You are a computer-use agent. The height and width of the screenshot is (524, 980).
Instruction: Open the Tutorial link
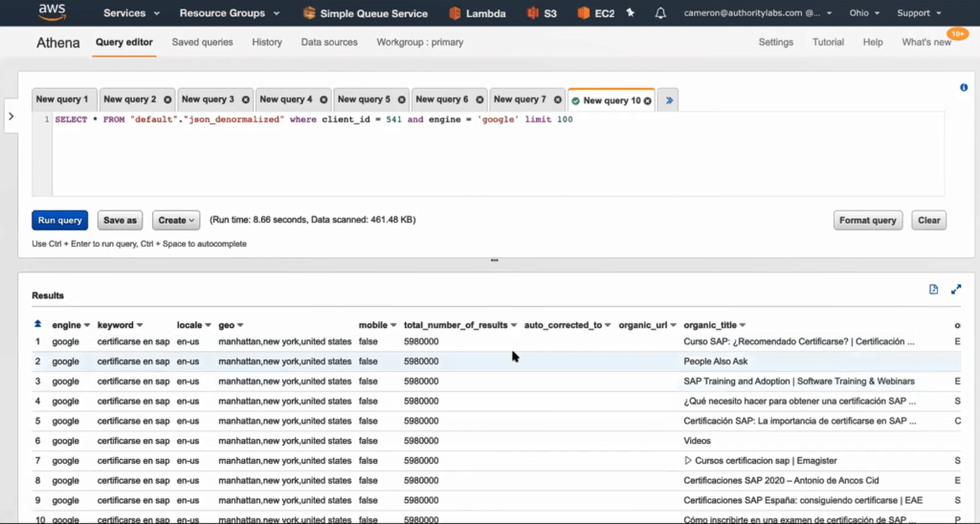pyautogui.click(x=828, y=42)
